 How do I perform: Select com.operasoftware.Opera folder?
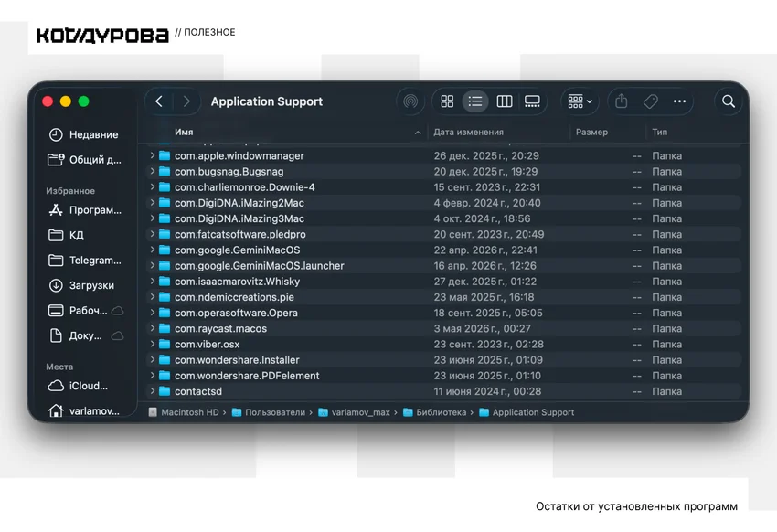[x=443, y=313]
